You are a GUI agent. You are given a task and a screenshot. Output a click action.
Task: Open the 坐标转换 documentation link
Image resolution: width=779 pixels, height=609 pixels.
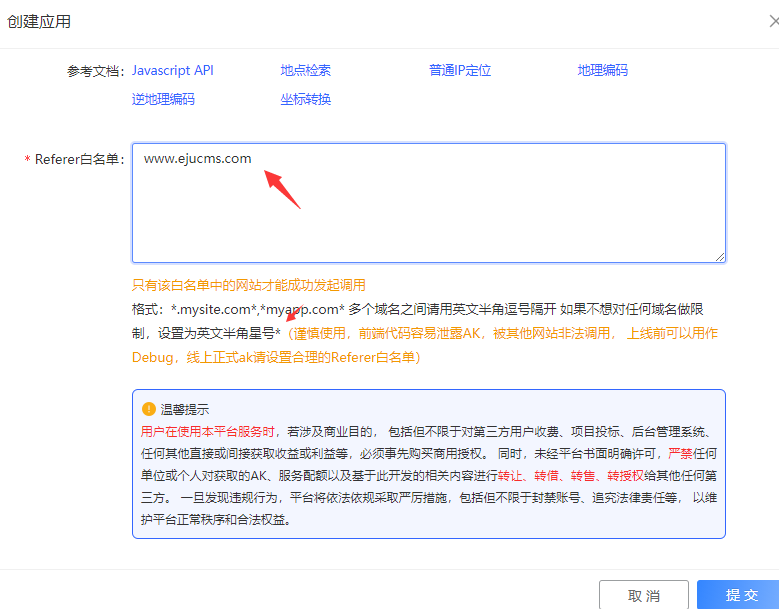click(x=306, y=99)
